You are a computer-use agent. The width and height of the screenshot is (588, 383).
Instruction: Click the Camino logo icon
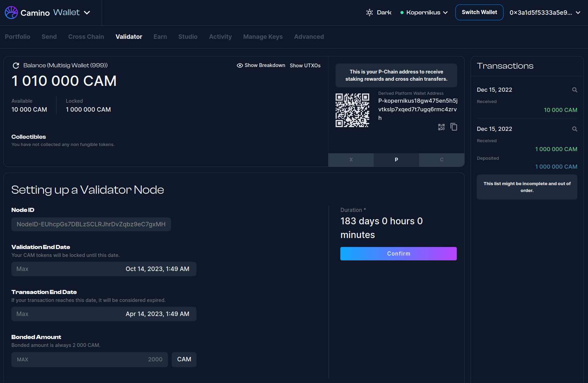(11, 13)
